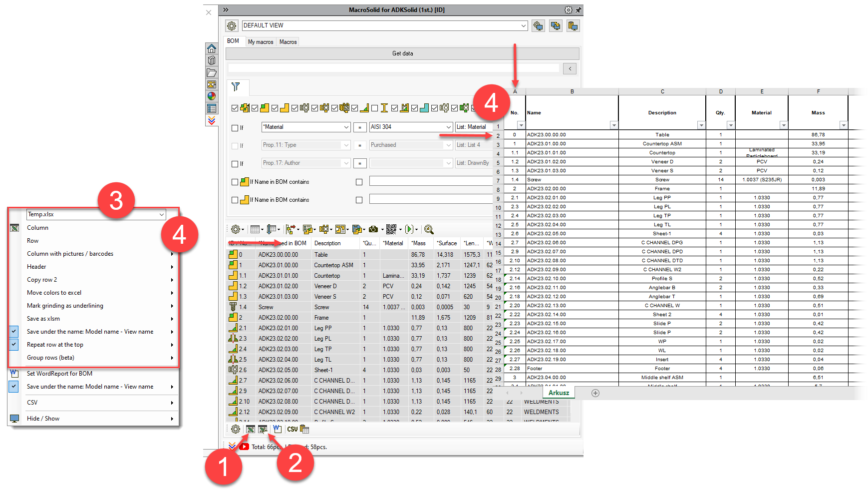This screenshot has height=493, width=868.
Task: Click the save parts floppy tool in BOM toolbar
Action: [x=357, y=229]
